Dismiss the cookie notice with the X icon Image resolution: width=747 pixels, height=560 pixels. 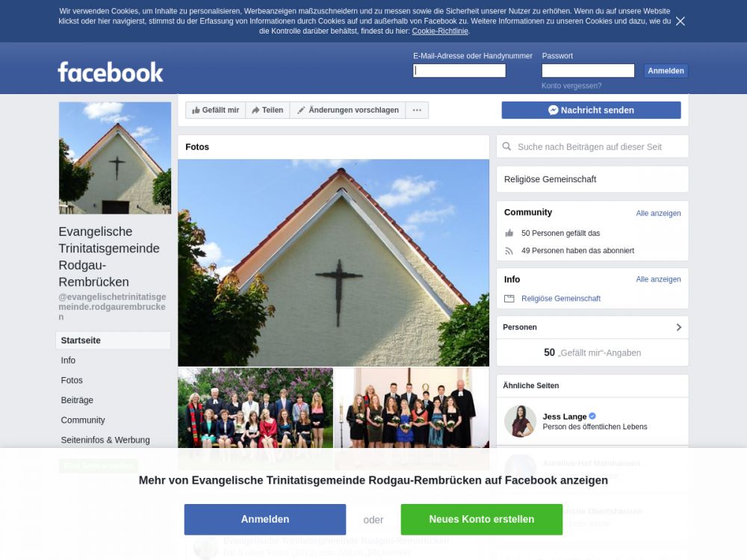681,21
